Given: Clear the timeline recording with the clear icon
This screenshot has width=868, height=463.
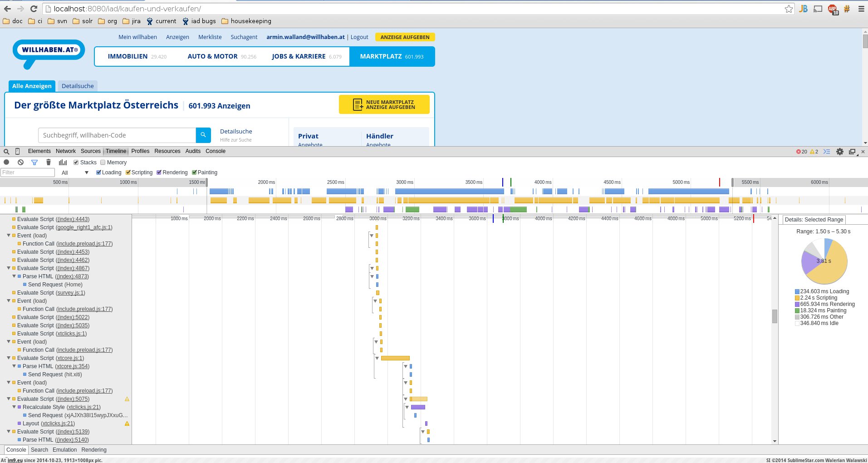Looking at the screenshot, I should coord(20,162).
